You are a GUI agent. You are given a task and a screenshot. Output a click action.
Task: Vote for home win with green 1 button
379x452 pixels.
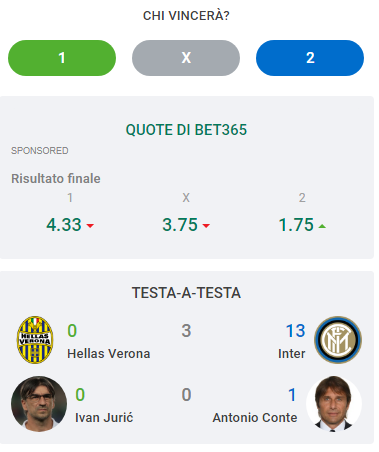[x=62, y=58]
